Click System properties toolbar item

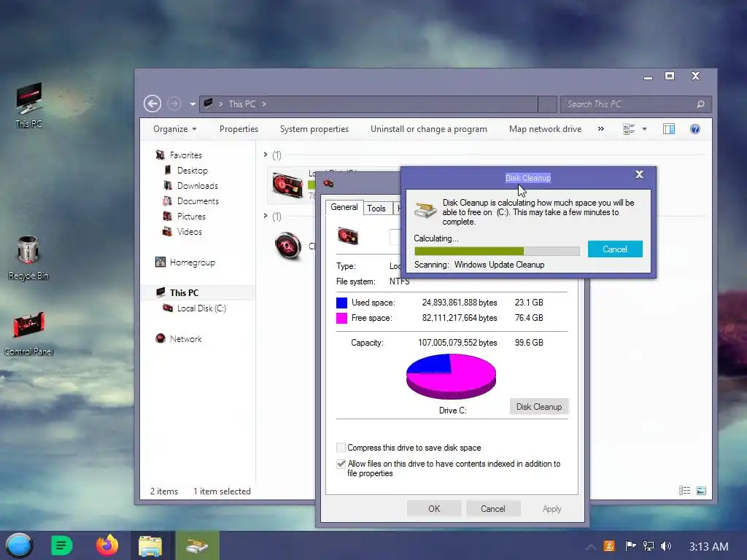point(314,129)
